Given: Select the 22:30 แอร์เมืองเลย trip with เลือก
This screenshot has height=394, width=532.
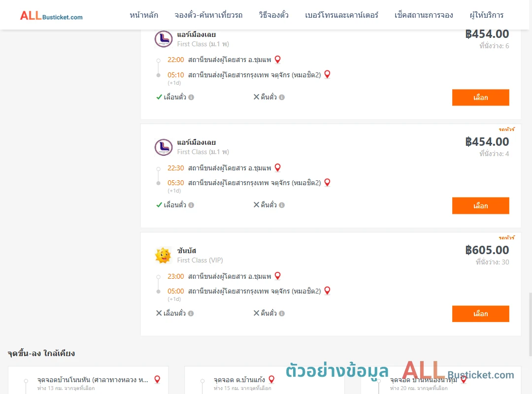Looking at the screenshot, I should (480, 206).
